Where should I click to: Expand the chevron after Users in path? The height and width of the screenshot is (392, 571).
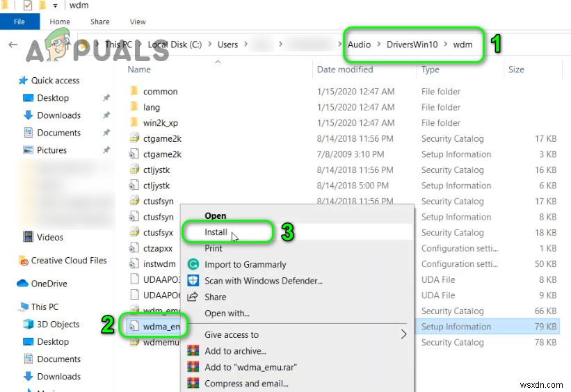point(246,44)
